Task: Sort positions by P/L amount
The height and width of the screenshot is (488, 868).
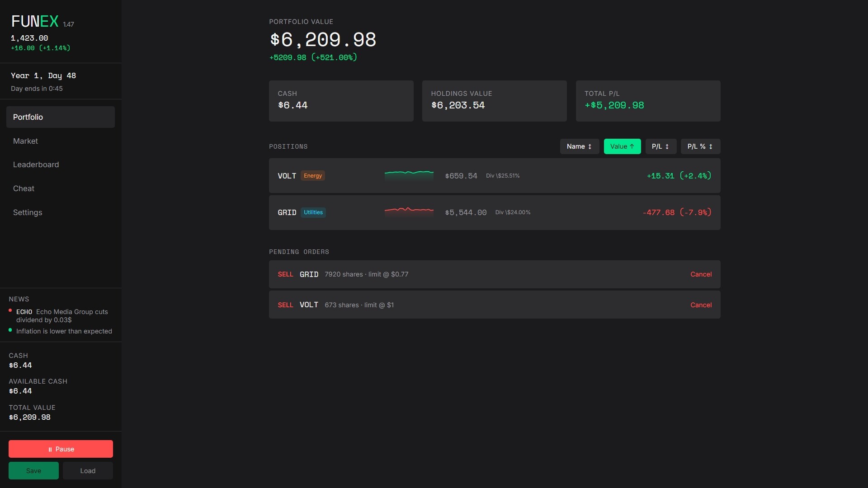Action: [x=660, y=146]
